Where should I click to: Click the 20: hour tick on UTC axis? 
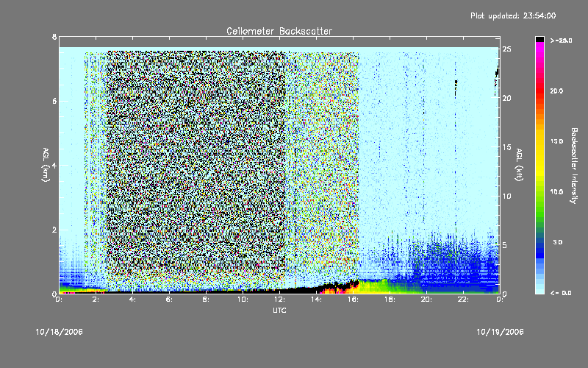tap(426, 300)
